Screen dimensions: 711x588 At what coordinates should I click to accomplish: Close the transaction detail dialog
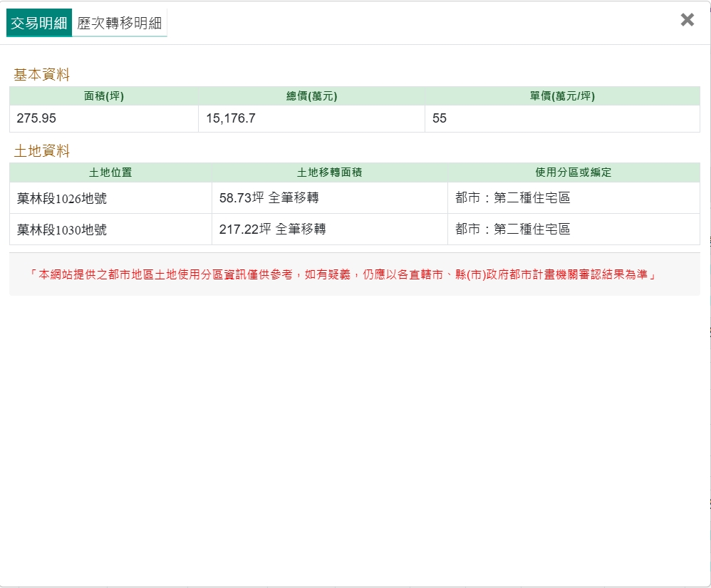[687, 20]
